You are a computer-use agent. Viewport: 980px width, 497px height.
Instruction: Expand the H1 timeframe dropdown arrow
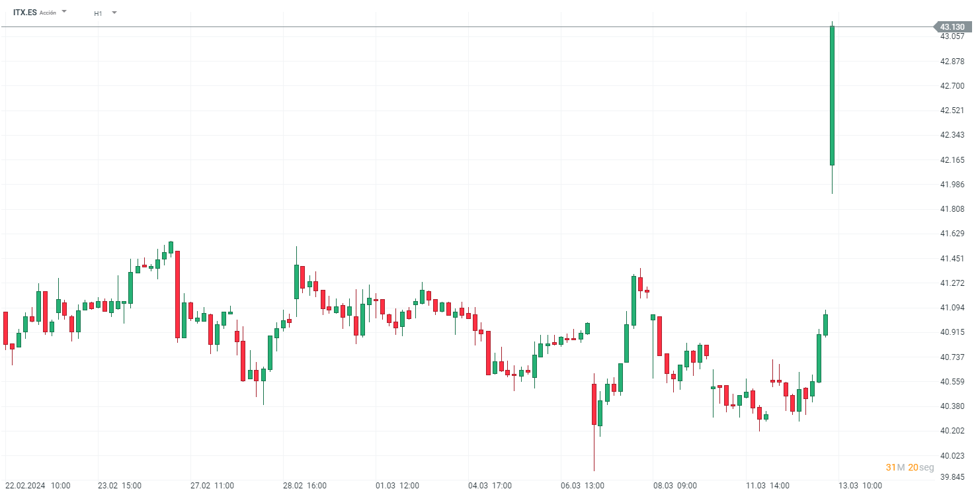pos(114,13)
